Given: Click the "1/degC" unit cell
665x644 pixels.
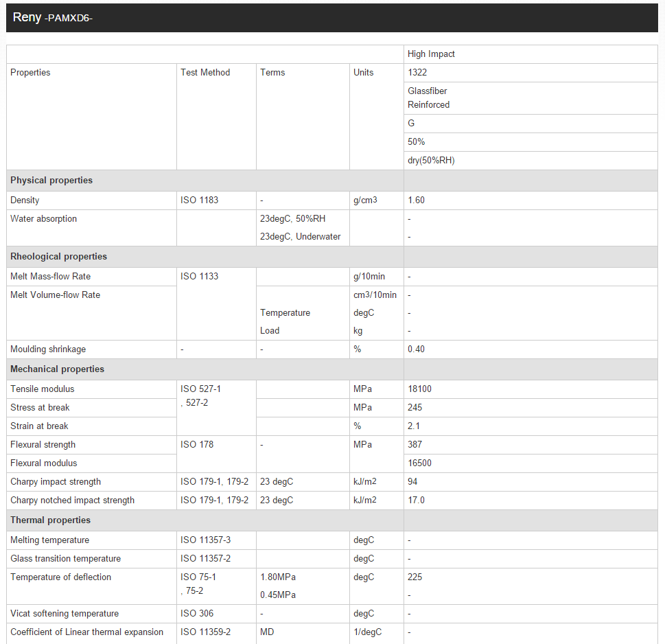Looking at the screenshot, I should point(368,632).
